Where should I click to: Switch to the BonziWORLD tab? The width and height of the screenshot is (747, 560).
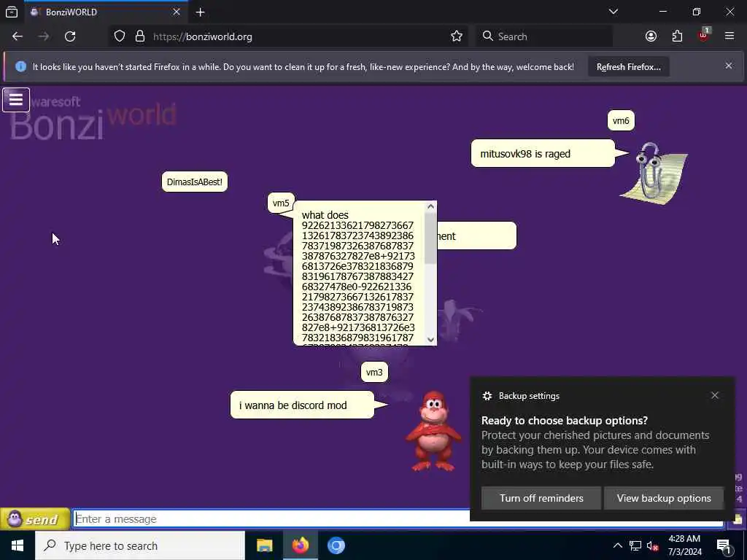pos(106,12)
